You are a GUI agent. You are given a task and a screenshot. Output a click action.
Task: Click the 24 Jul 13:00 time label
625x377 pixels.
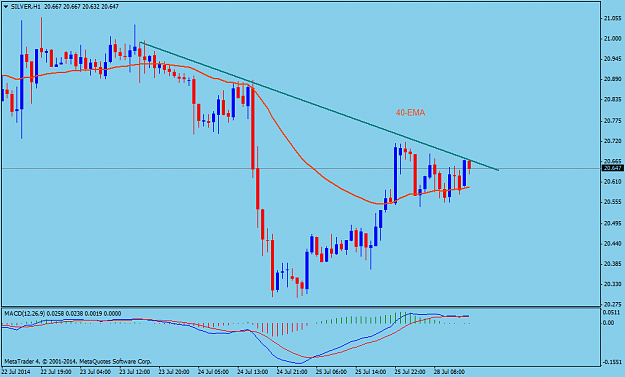[253, 372]
